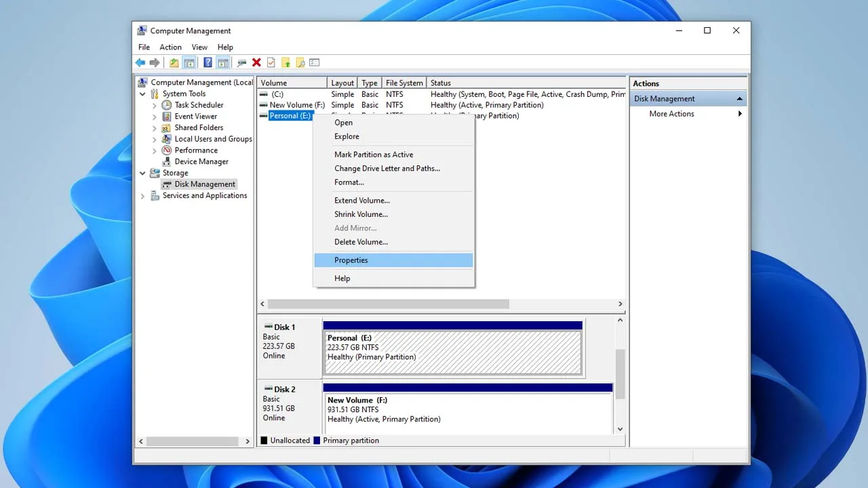868x488 pixels.
Task: Sort by the File System column header
Action: click(404, 83)
